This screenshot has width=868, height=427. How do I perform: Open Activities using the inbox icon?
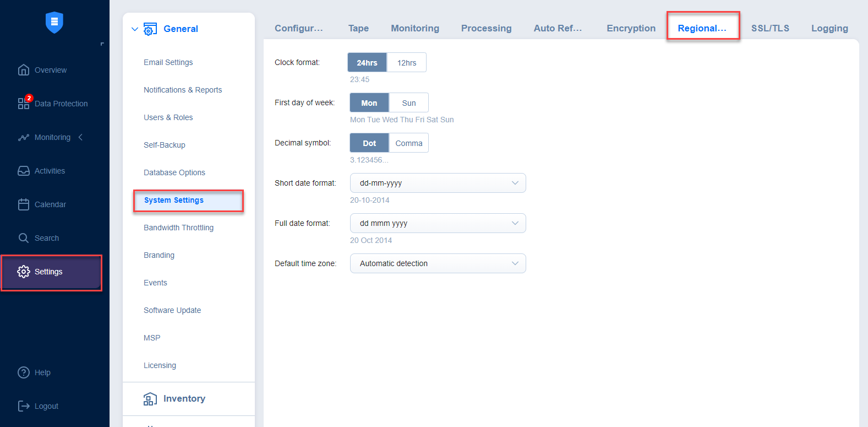(x=23, y=171)
